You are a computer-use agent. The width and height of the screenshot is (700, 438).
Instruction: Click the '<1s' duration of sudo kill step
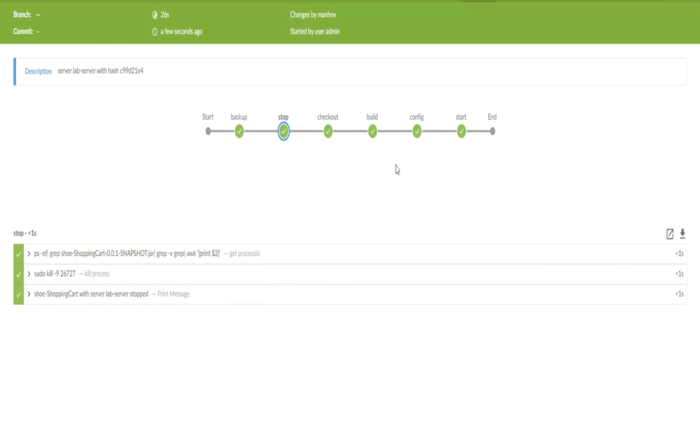[679, 274]
